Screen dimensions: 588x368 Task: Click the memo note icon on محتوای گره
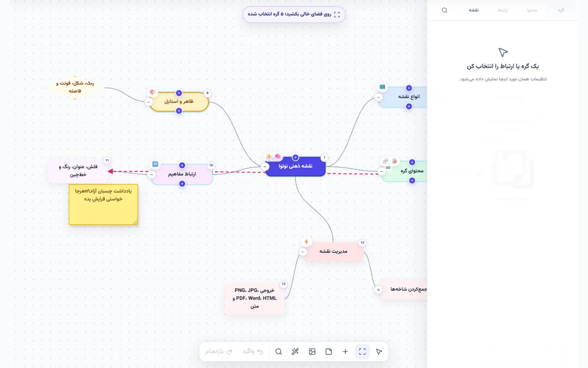click(x=395, y=161)
